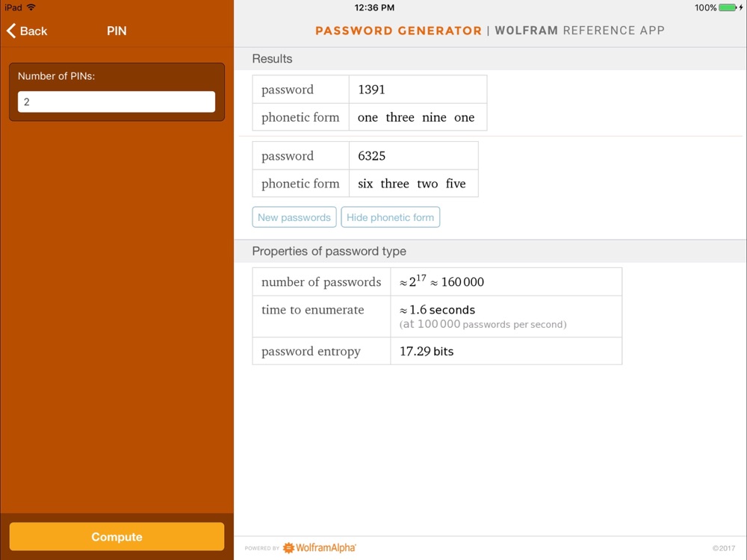Tap the "password entropy" row label
This screenshot has height=560, width=747.
pos(311,352)
